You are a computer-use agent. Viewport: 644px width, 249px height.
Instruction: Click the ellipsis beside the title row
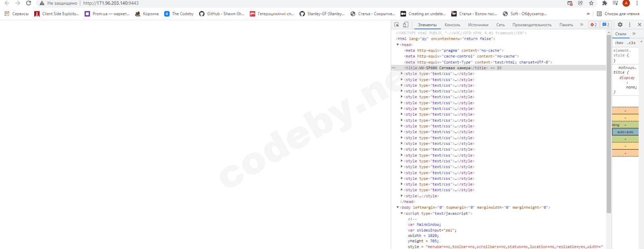(x=394, y=68)
